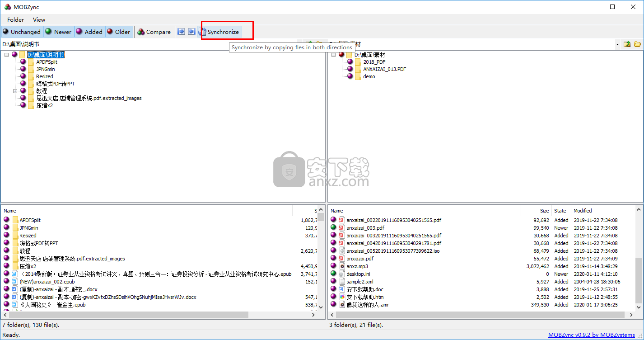
Task: Click the browser icon of 安下载帮助.htm
Action: pyautogui.click(x=342, y=297)
